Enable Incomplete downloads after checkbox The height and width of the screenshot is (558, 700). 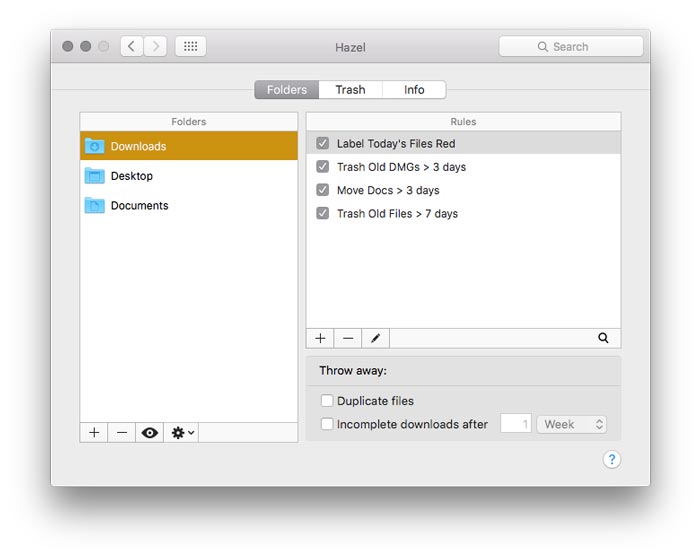[327, 424]
